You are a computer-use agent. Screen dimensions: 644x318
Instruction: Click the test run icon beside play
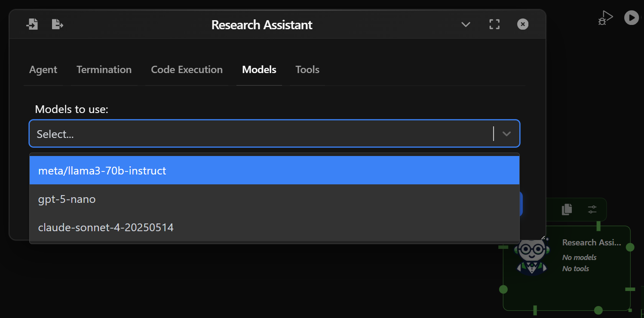point(605,17)
